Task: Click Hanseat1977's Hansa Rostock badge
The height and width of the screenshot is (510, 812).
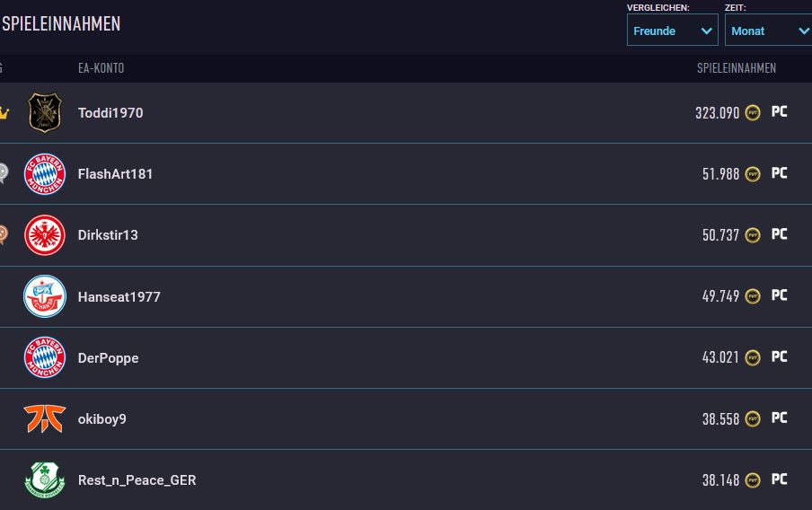Action: (45, 296)
